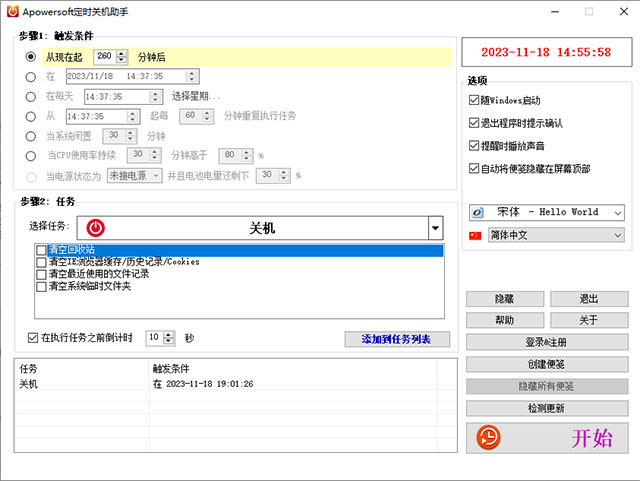Open the 未接电源 power state dropdown
Viewport: 640px width, 481px height.
point(156,176)
